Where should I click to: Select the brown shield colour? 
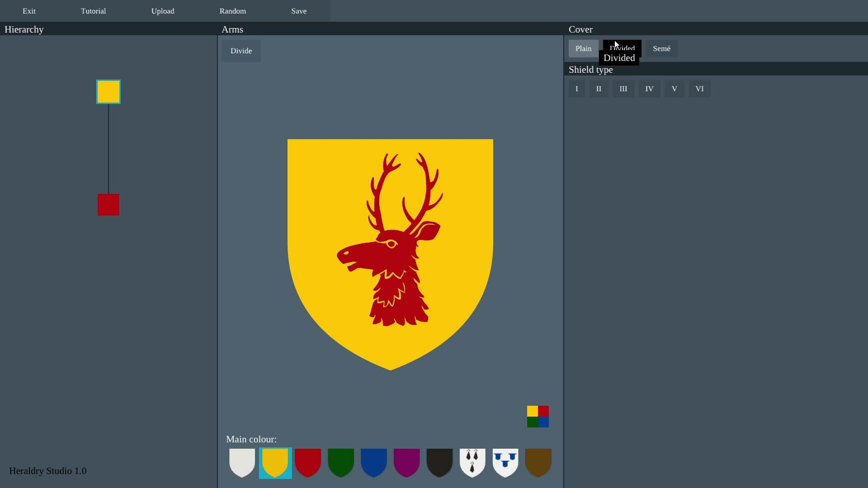pyautogui.click(x=538, y=462)
